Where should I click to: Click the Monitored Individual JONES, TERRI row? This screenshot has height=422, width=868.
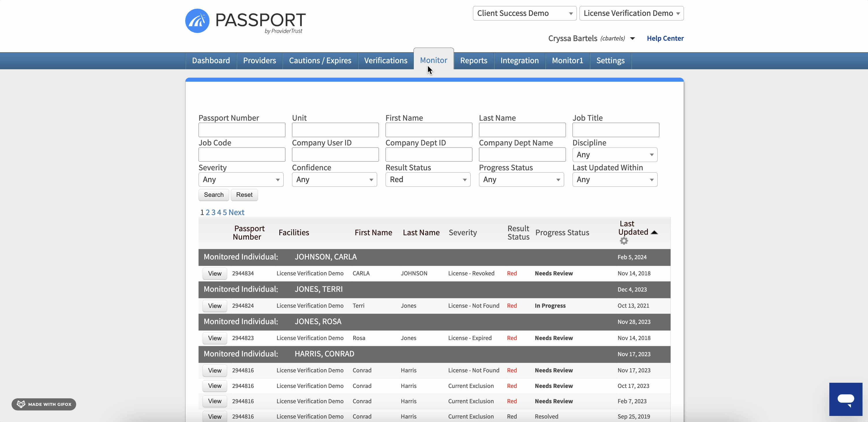[x=434, y=290]
